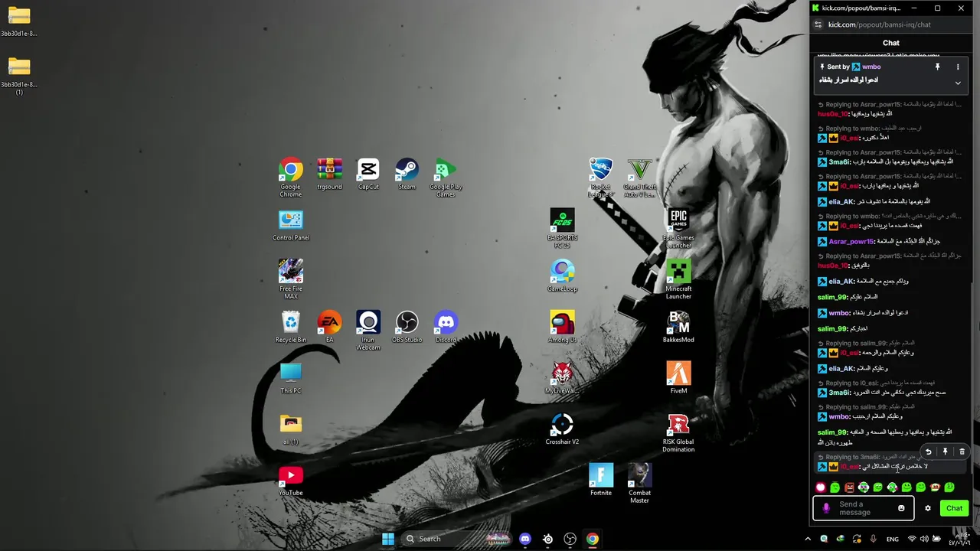
Task: Click the tray microphone in-use icon
Action: (874, 539)
